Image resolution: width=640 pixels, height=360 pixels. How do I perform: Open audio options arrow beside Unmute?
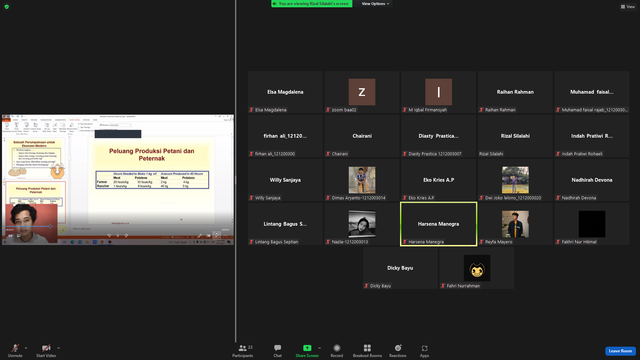[x=26, y=348]
